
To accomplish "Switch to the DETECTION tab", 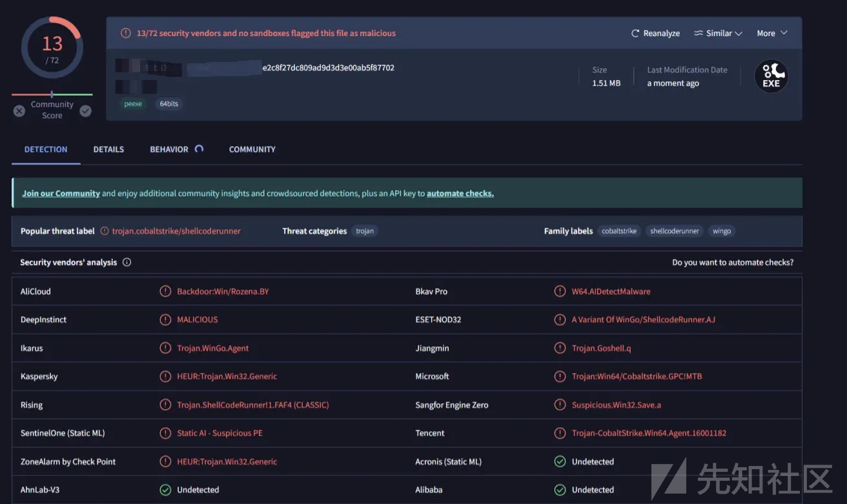I will coord(46,149).
